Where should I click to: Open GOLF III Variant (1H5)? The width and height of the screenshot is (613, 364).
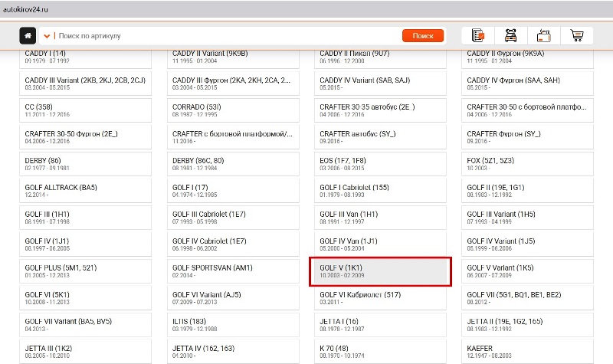pyautogui.click(x=527, y=218)
